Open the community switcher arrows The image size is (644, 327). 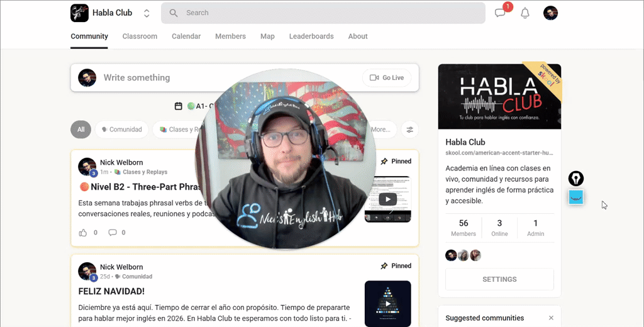[147, 13]
